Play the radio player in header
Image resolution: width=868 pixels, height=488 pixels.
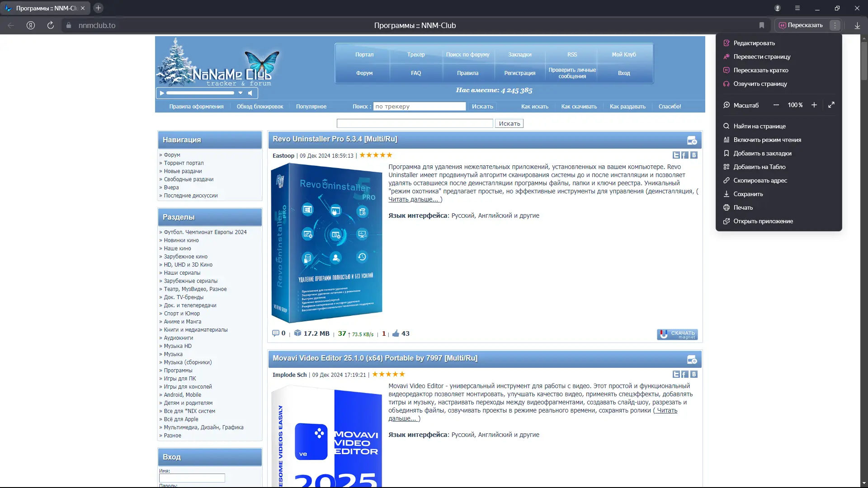[x=162, y=93]
